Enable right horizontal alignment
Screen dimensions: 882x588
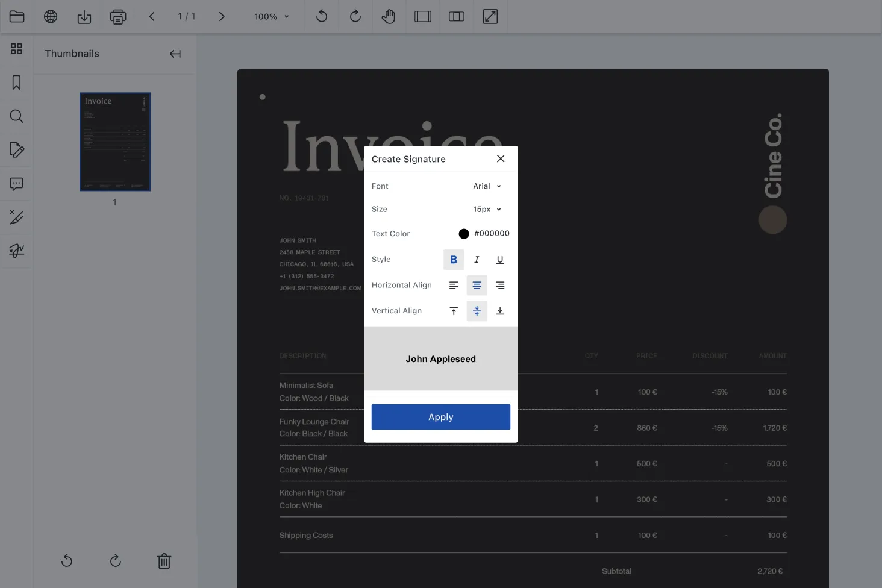tap(499, 285)
